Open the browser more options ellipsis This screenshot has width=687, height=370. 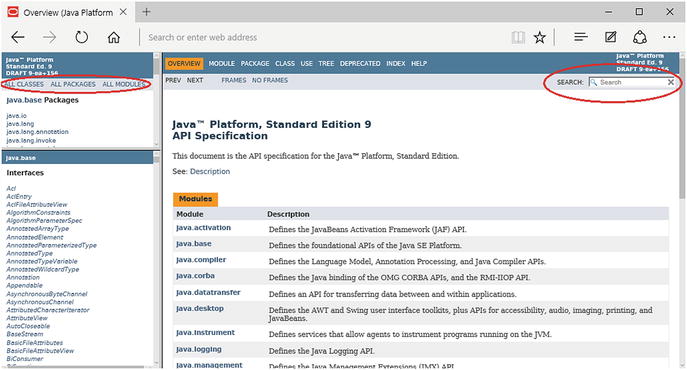pyautogui.click(x=669, y=37)
